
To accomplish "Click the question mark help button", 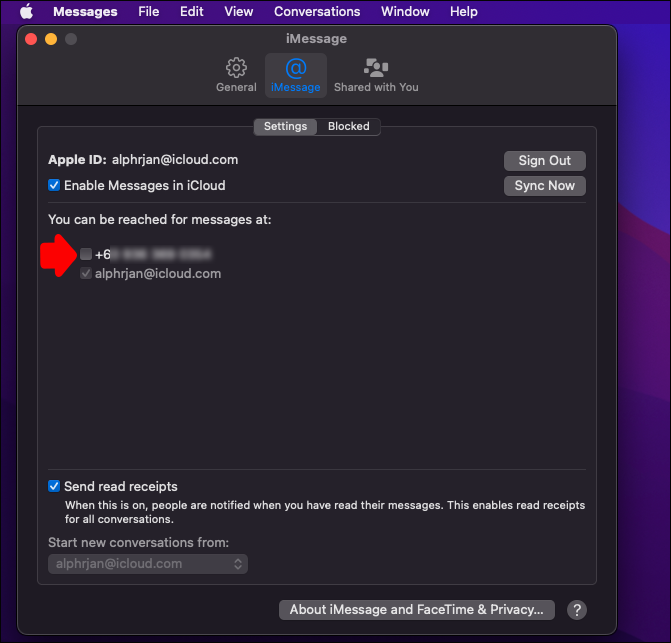I will pyautogui.click(x=576, y=610).
